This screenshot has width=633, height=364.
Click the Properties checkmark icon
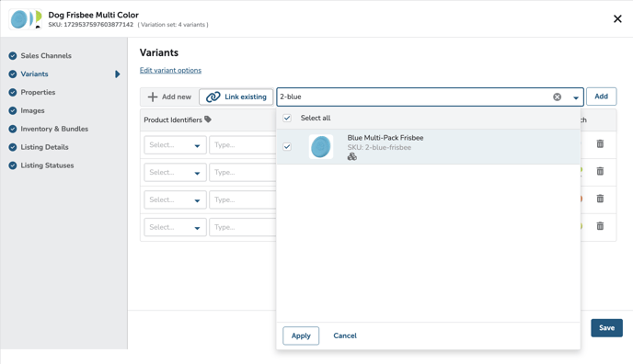point(13,92)
